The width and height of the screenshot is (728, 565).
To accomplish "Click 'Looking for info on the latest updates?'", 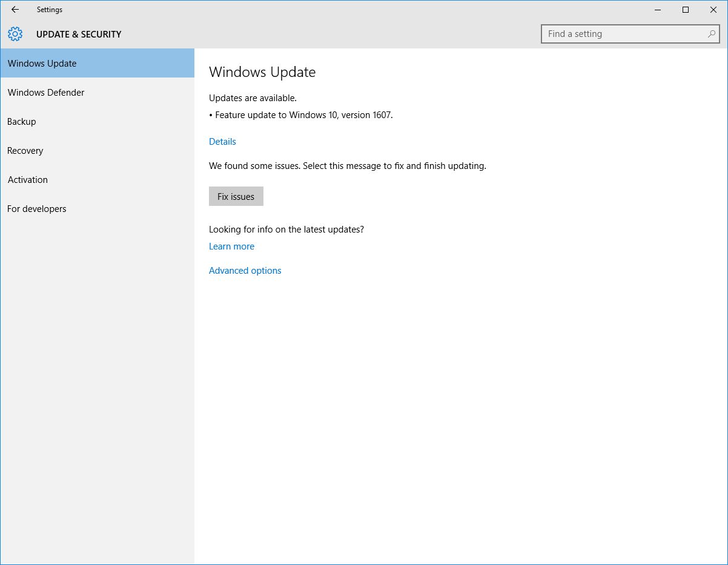I will [x=286, y=229].
